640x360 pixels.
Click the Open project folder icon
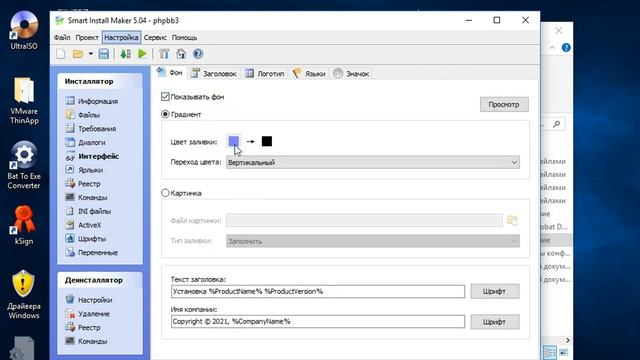click(78, 54)
